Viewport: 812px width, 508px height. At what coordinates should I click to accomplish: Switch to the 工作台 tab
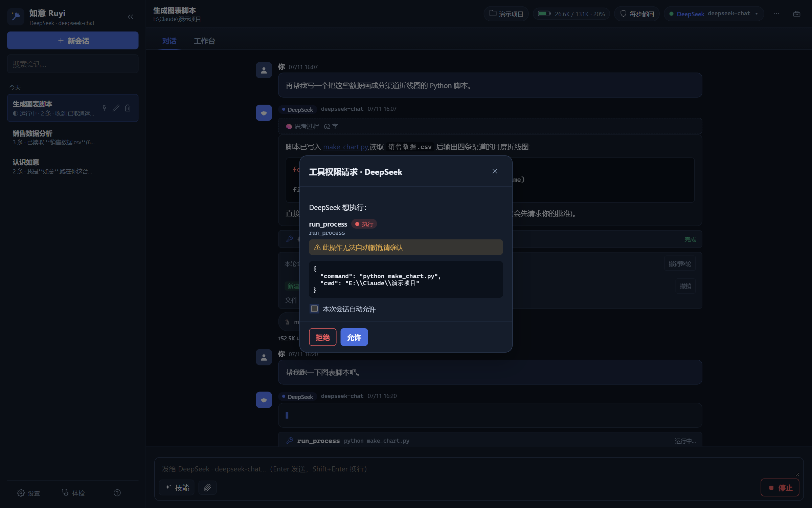click(x=204, y=41)
